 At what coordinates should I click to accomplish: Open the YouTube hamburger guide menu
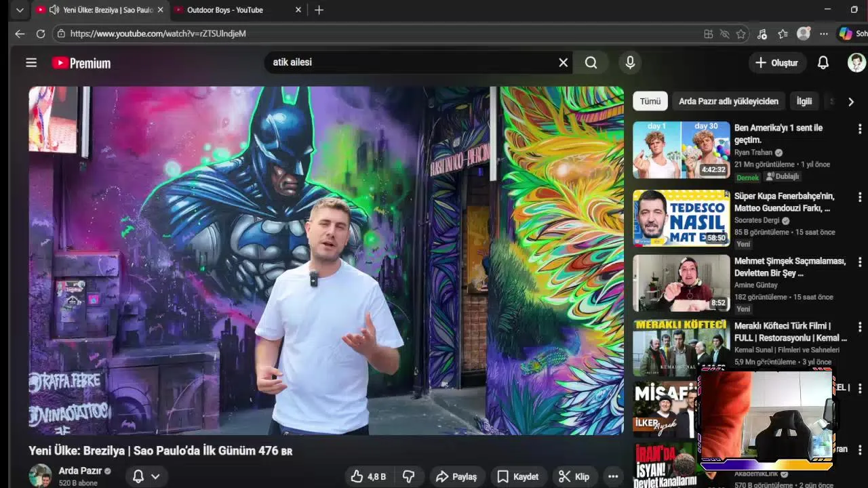pos(31,62)
